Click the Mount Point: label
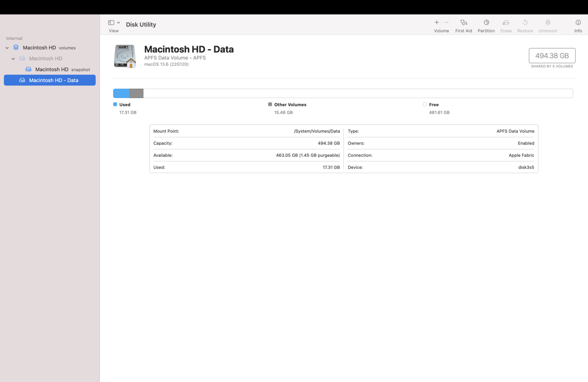The image size is (588, 382). (166, 131)
